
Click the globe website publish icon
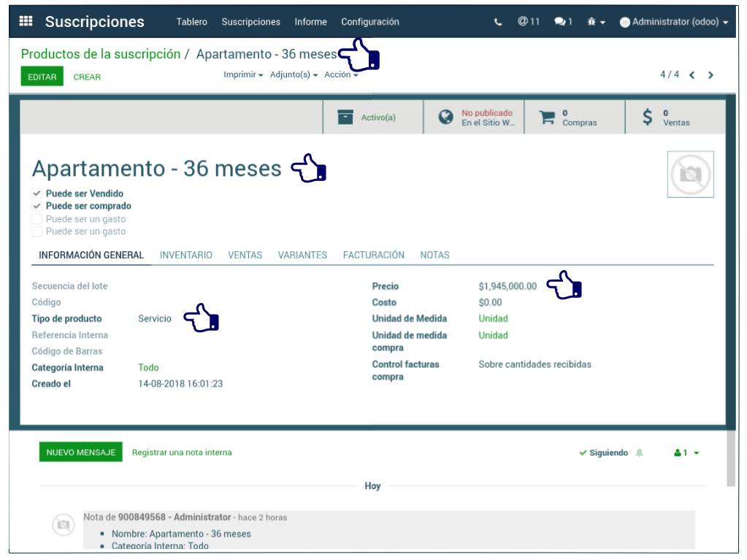[445, 118]
